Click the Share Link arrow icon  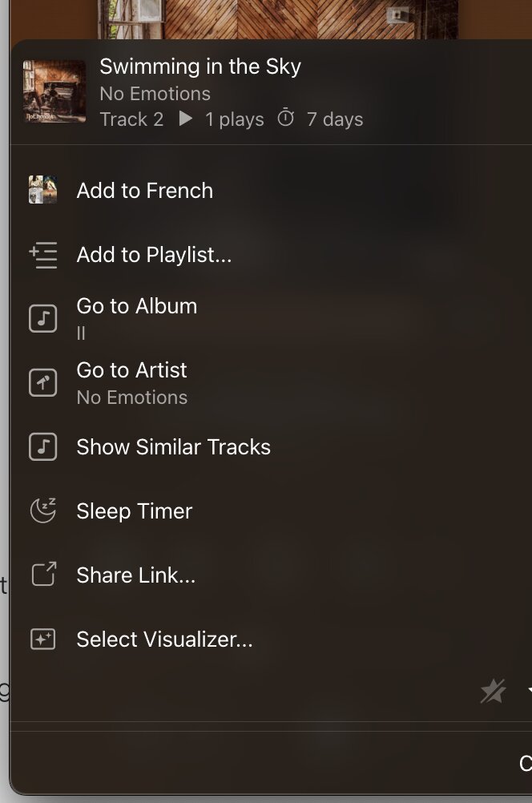pyautogui.click(x=42, y=575)
